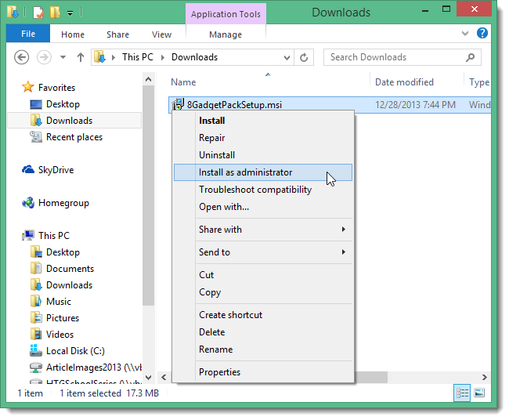Screen dimensions: 509x420
Task: Open the File tab
Action: [x=28, y=34]
